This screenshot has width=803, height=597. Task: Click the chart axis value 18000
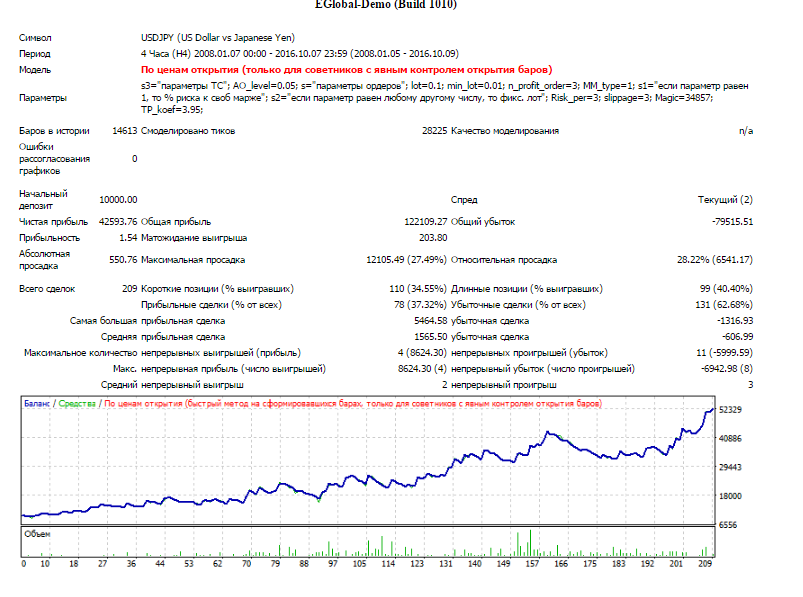click(x=730, y=496)
